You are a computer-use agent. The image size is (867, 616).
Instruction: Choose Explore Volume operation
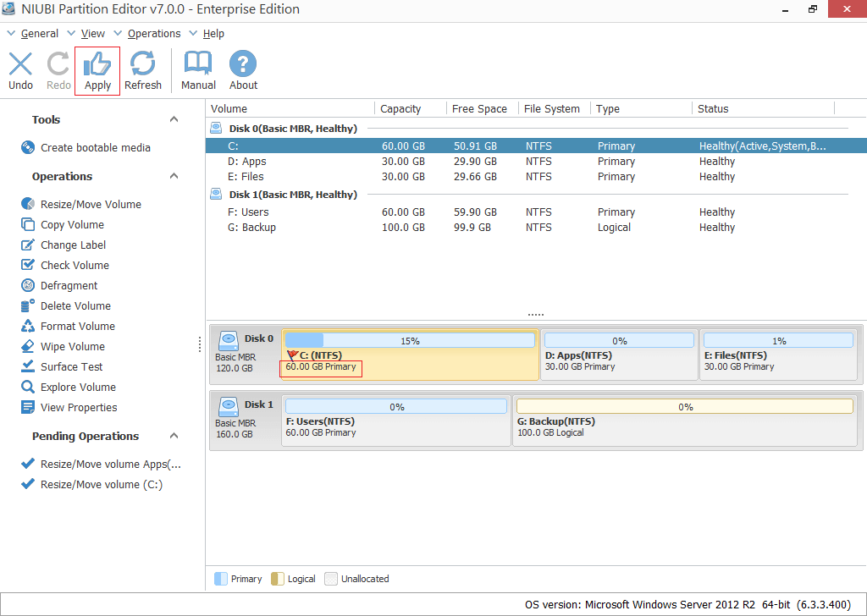tap(79, 387)
